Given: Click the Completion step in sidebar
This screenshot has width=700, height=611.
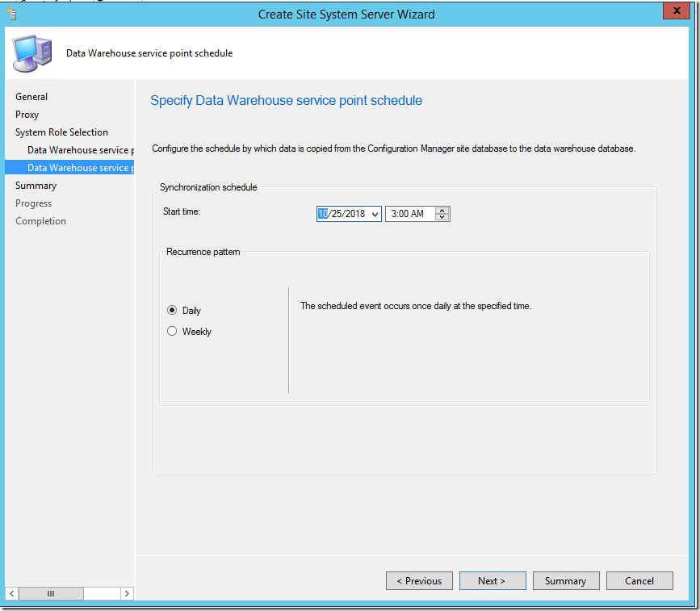Looking at the screenshot, I should coord(40,221).
